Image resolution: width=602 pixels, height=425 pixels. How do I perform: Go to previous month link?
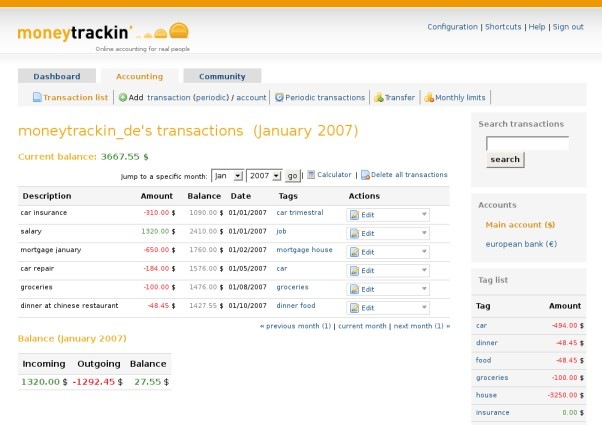(x=295, y=326)
